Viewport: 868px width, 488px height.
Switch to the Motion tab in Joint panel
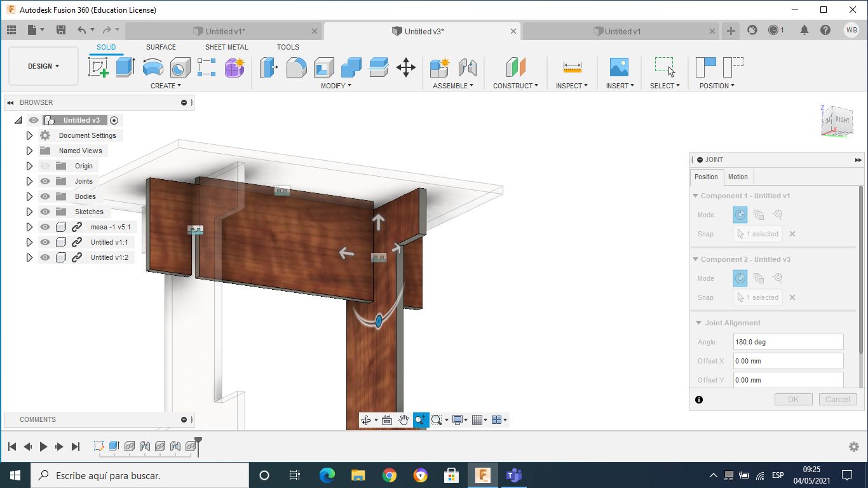coord(738,177)
